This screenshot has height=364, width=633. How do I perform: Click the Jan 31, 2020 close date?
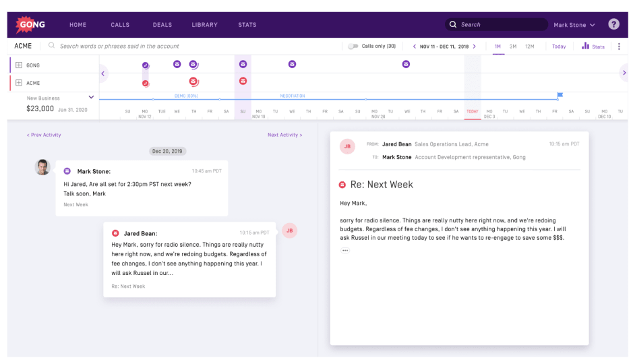[x=72, y=110]
